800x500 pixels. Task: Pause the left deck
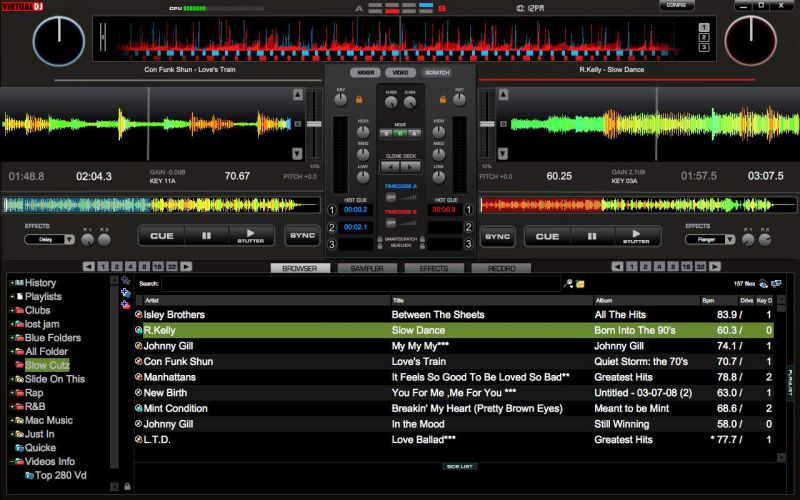click(x=206, y=236)
